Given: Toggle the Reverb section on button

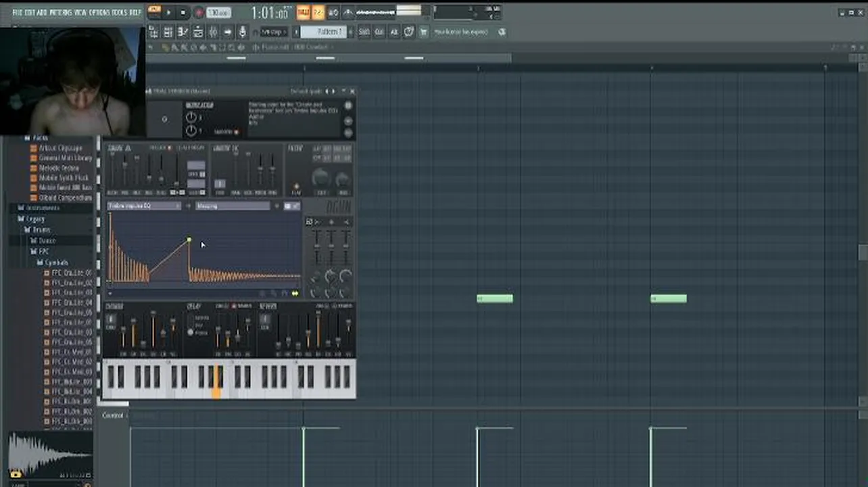Looking at the screenshot, I should (x=266, y=319).
